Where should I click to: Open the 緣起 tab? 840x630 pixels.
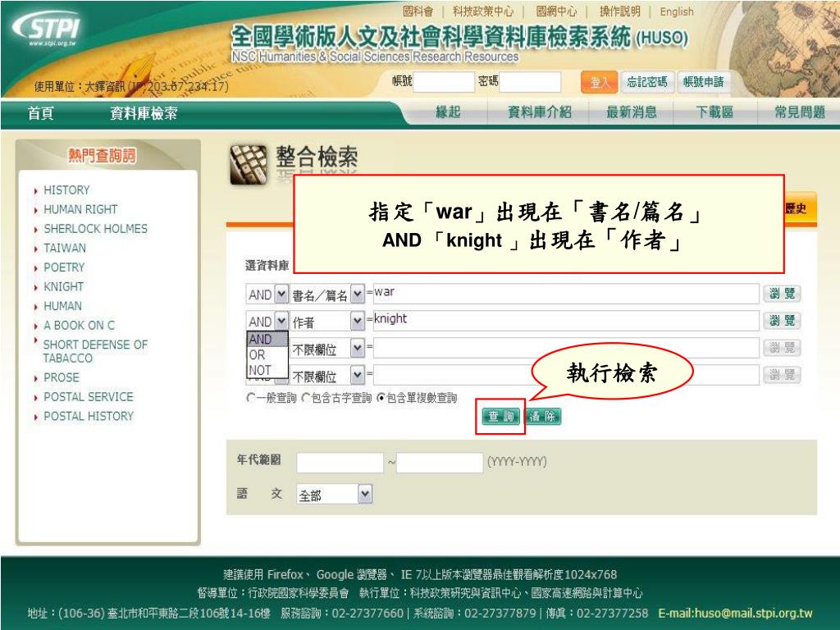[448, 112]
